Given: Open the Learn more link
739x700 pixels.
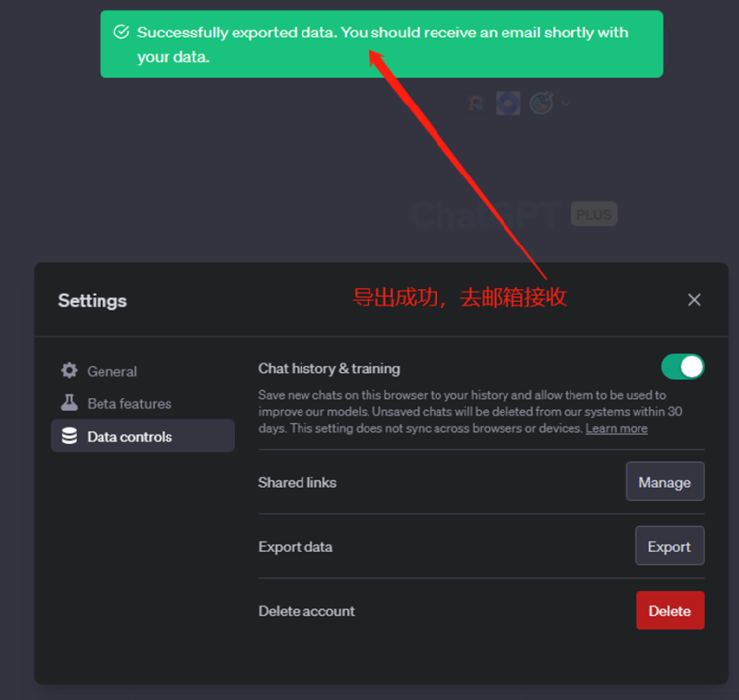Looking at the screenshot, I should (617, 428).
